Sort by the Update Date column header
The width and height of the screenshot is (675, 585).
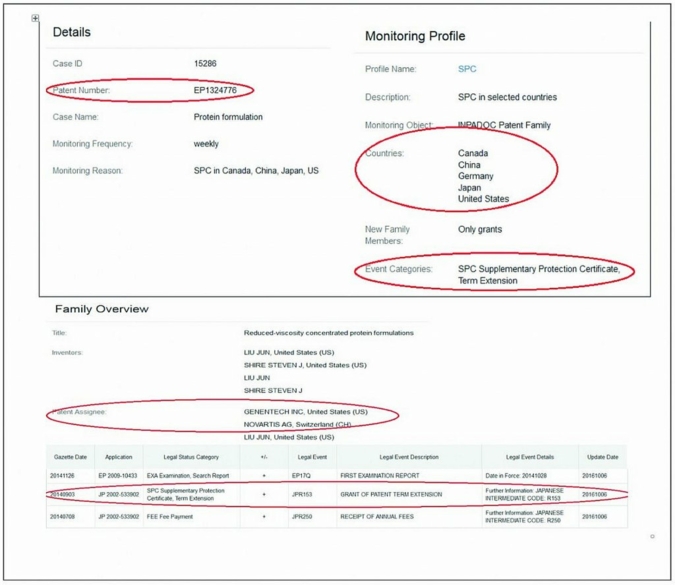point(600,455)
